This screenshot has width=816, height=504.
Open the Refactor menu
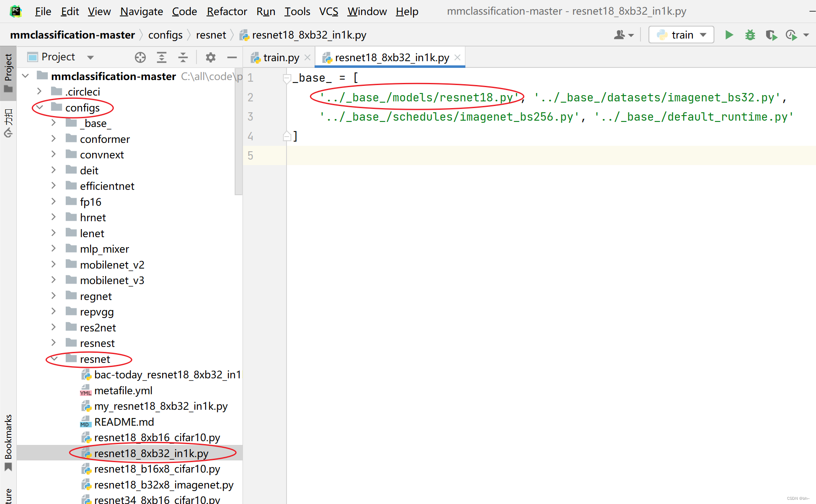[227, 11]
